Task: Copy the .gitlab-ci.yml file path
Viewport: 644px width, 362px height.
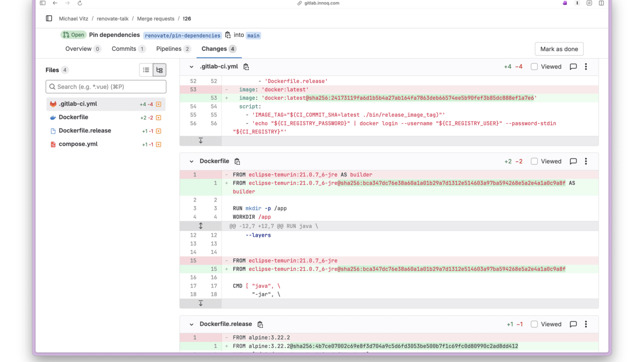Action: (x=246, y=67)
